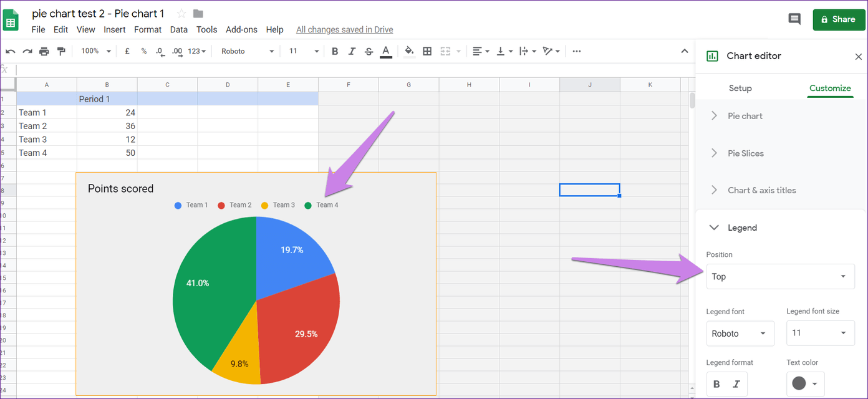Toggle italic for legend format
This screenshot has width=868, height=399.
pos(736,384)
